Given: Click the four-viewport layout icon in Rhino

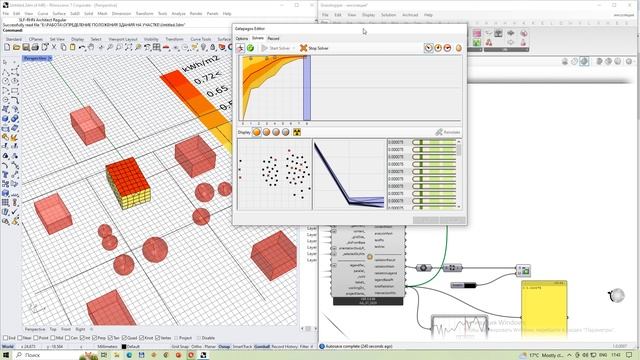Looking at the screenshot, I should [157, 47].
